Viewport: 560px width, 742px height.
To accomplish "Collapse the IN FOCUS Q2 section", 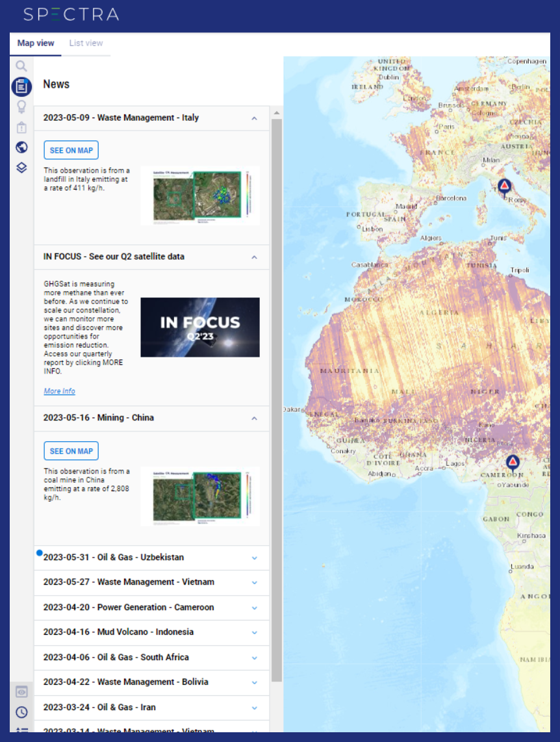I will coord(254,257).
